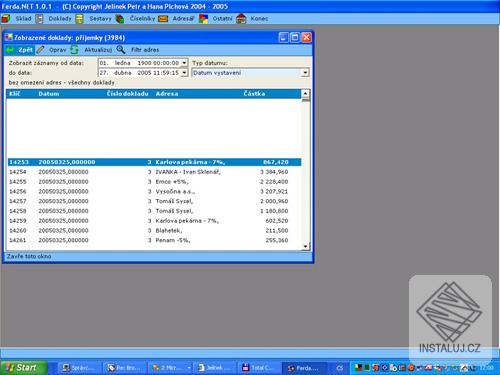Click the CS language indicator
Viewport: 500px width, 375px height.
point(340,368)
